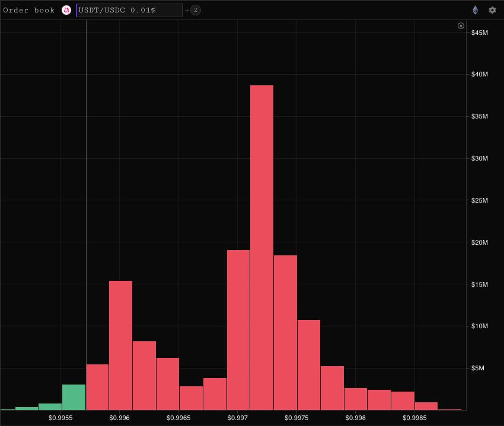Click the $0.9955 price label

tap(60, 418)
